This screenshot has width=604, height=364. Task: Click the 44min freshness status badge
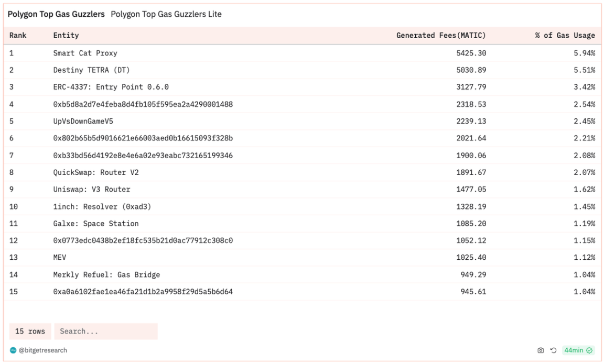point(577,350)
